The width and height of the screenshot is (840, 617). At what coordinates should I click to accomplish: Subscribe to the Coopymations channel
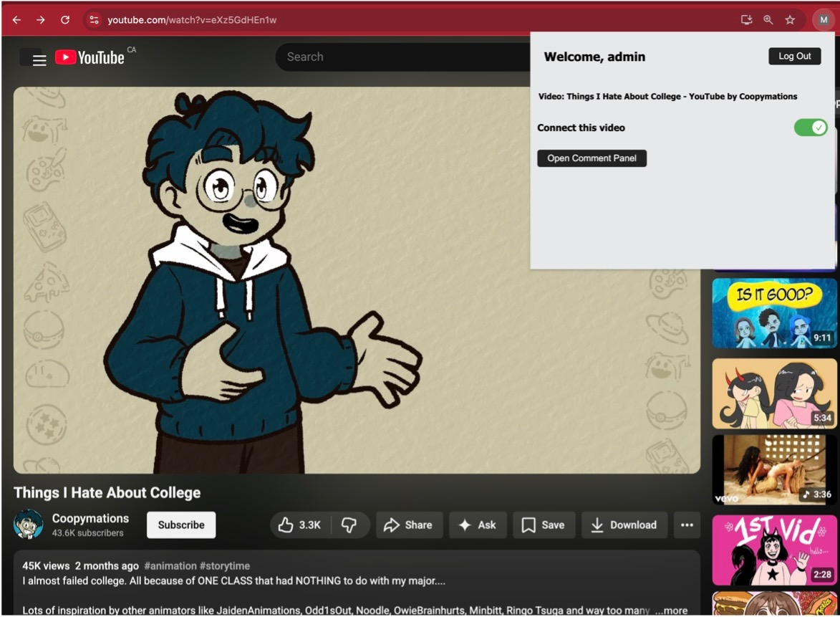(181, 525)
